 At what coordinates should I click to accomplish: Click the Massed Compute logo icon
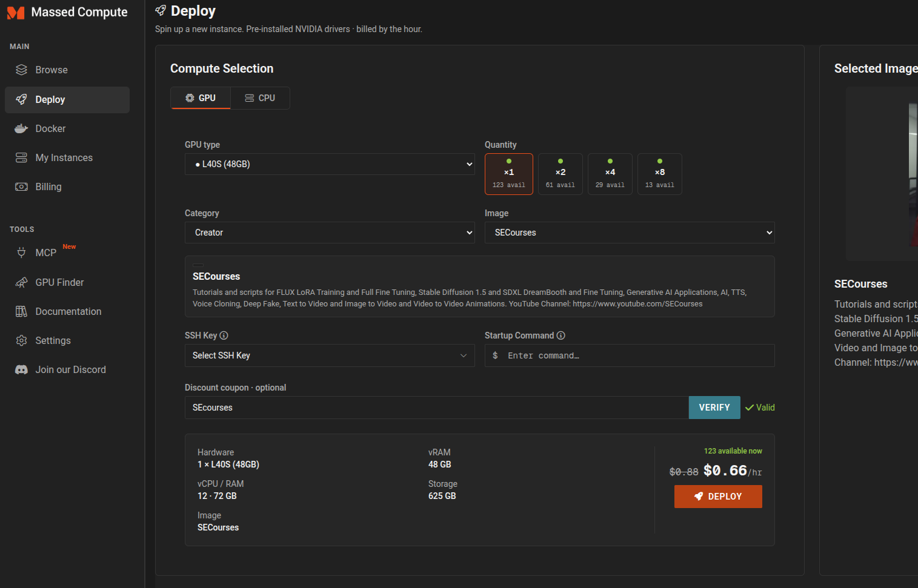coord(16,13)
